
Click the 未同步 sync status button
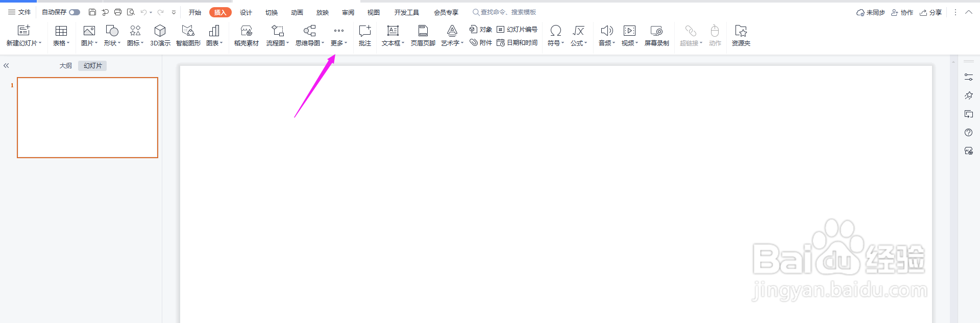871,12
